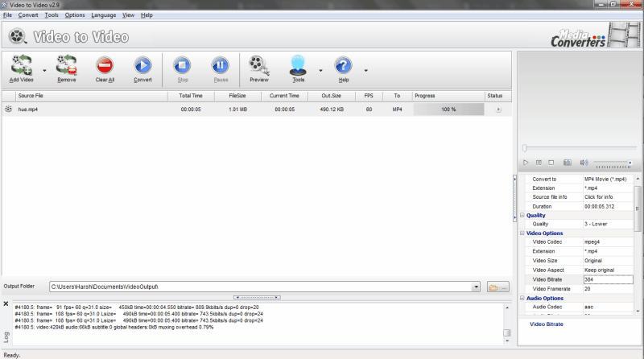Screen dimensions: 644x359
Task: Play the preview video
Action: point(526,163)
